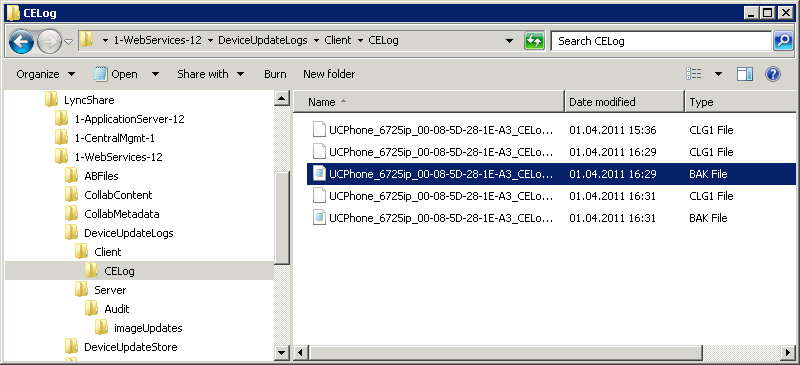Open recent pages dropdown beside Forward arrow
Screen dimensions: 800x365
68,42
